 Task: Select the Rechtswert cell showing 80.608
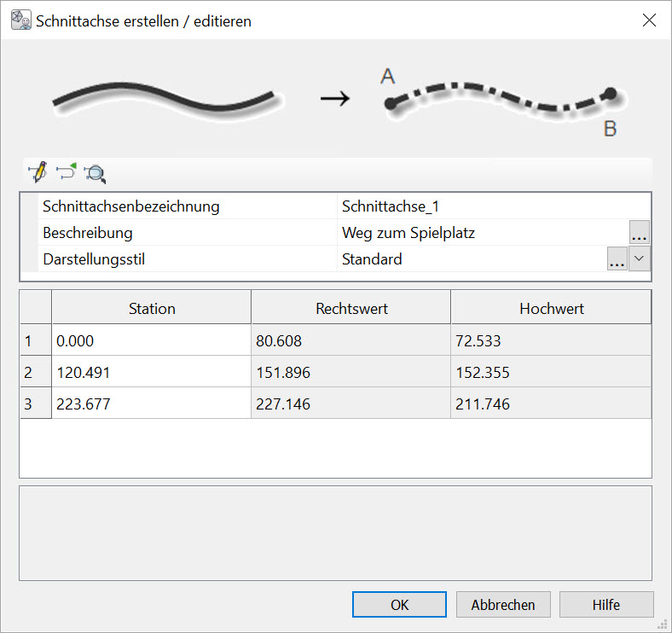pos(351,341)
